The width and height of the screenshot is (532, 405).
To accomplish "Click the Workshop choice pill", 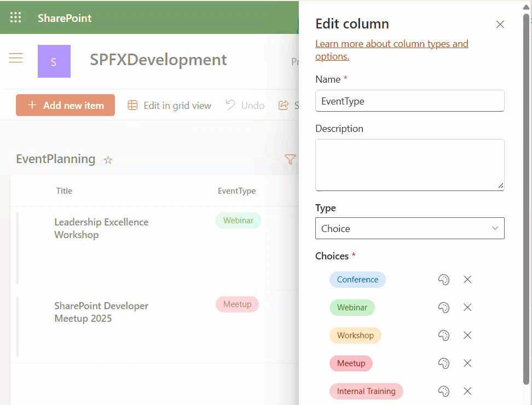I will coord(355,335).
